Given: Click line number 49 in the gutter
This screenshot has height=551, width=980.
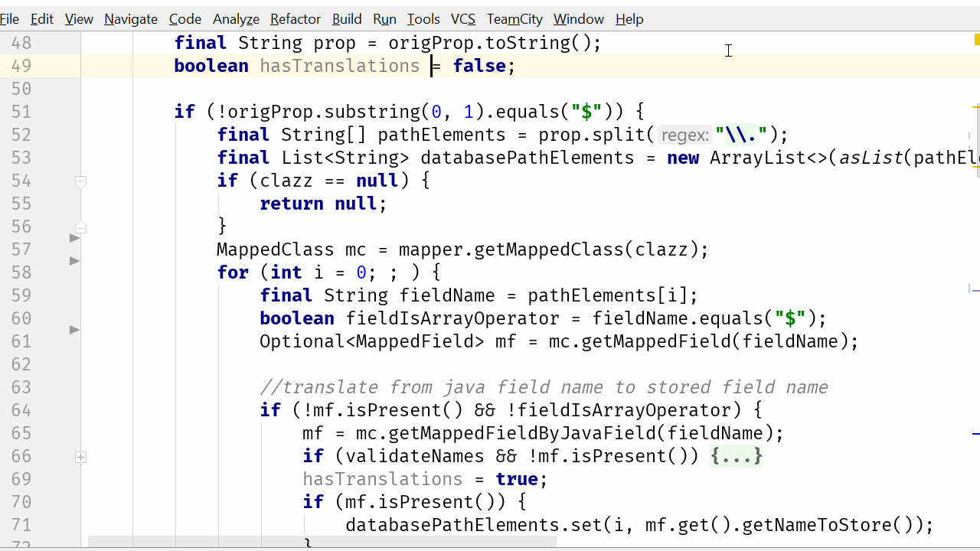Looking at the screenshot, I should [x=21, y=66].
